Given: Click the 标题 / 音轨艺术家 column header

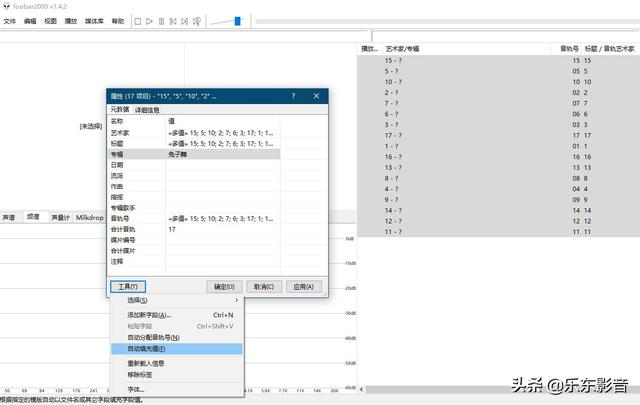Looking at the screenshot, I should click(x=610, y=49).
